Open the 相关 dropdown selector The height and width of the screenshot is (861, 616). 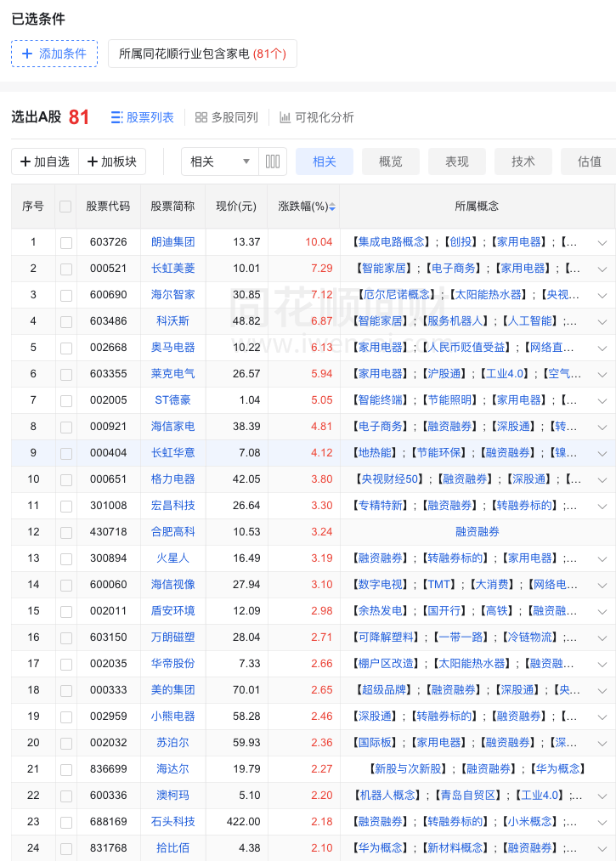(220, 161)
